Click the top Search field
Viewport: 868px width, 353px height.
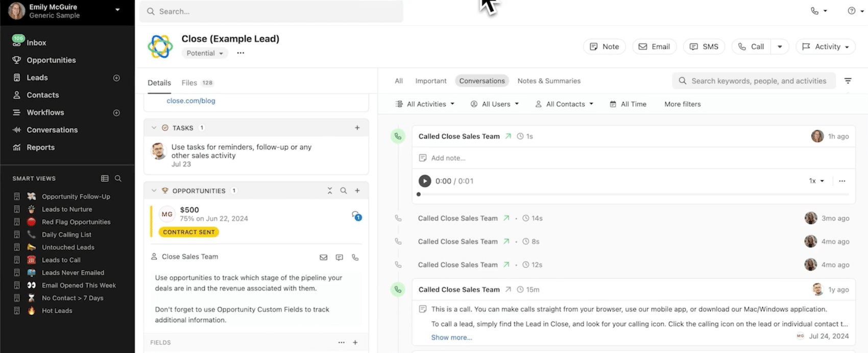(x=271, y=11)
